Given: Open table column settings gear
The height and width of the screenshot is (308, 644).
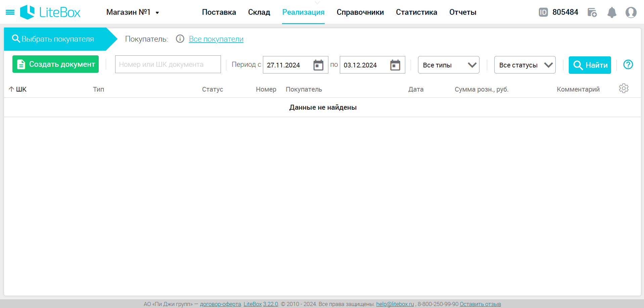Looking at the screenshot, I should [624, 88].
